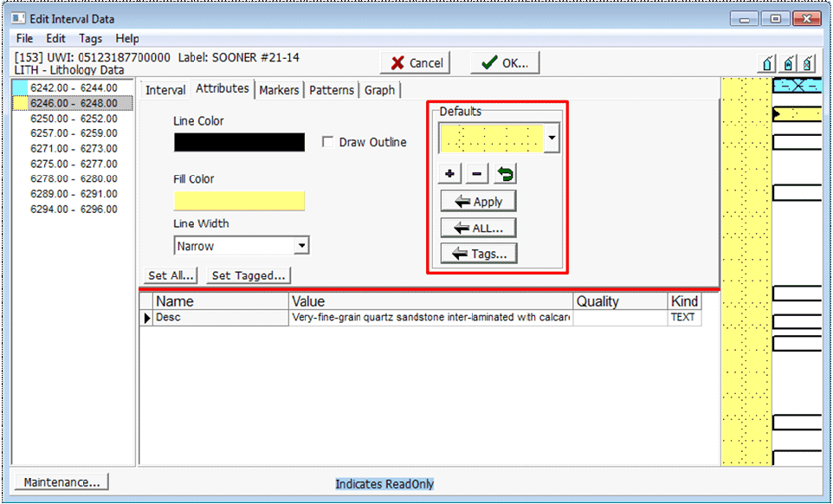Open the Tags menu
This screenshot has height=504, width=833.
90,38
